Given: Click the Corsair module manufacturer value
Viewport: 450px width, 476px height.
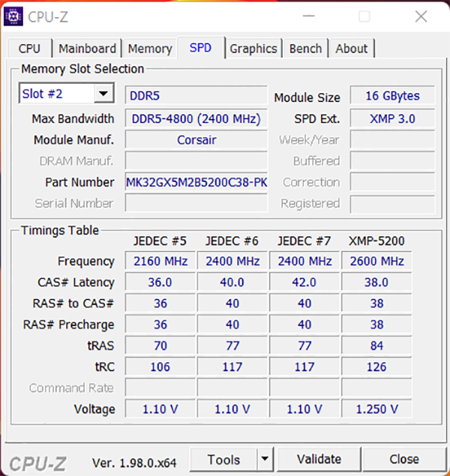Looking at the screenshot, I should (x=196, y=140).
